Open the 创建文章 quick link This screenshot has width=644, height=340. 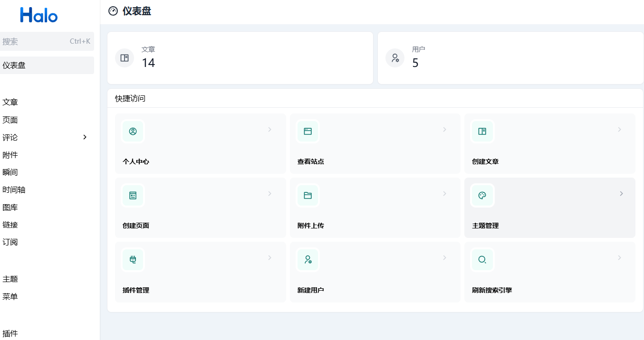[x=550, y=143]
